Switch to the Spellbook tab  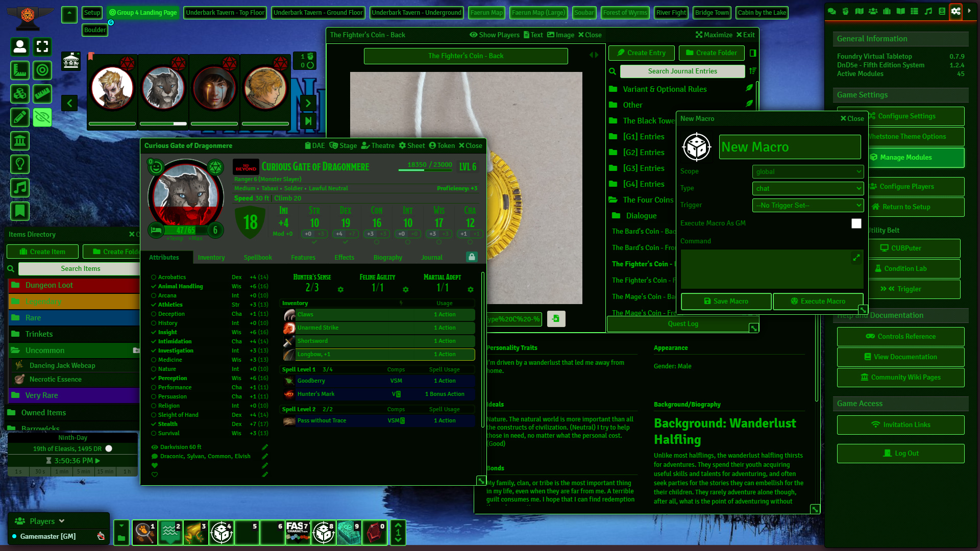[258, 258]
